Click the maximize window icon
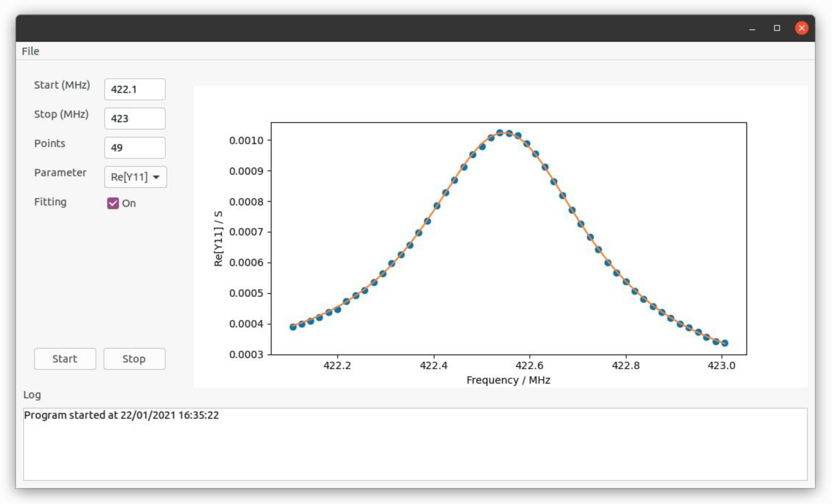Viewport: 832px width, 504px height. click(777, 28)
